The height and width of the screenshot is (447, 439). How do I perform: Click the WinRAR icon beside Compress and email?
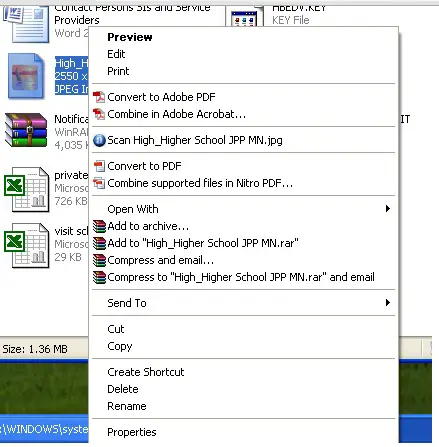(99, 260)
